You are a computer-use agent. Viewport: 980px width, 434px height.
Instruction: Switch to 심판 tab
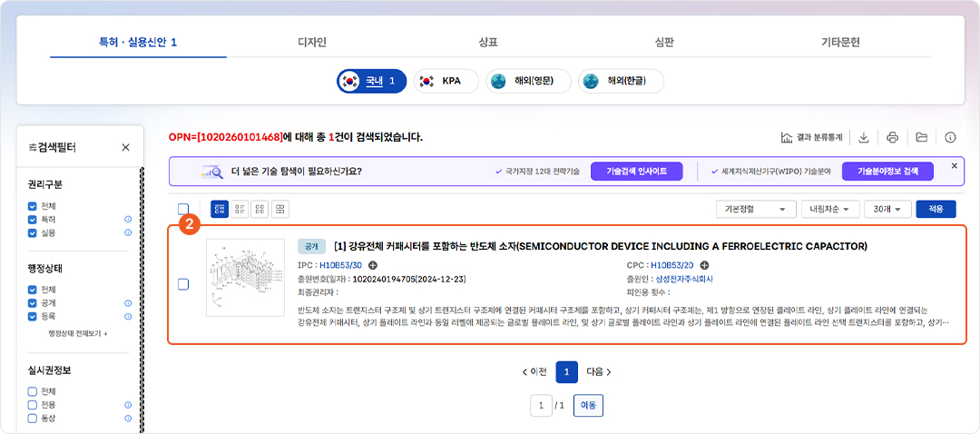pyautogui.click(x=664, y=43)
